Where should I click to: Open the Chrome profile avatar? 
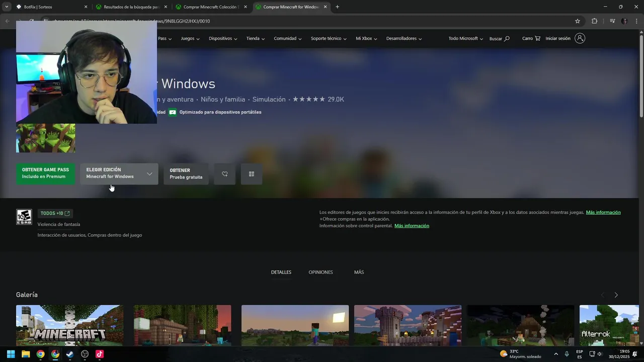[x=624, y=21]
